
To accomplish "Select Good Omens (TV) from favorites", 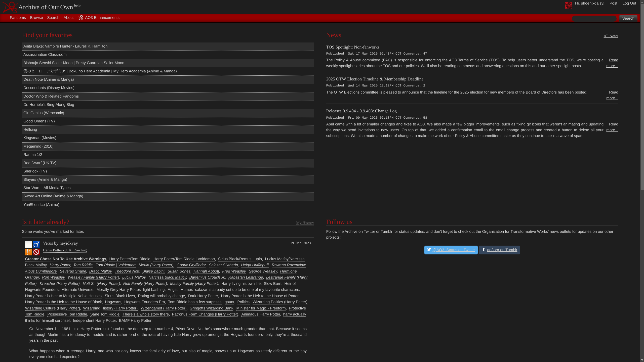I will click(x=39, y=121).
